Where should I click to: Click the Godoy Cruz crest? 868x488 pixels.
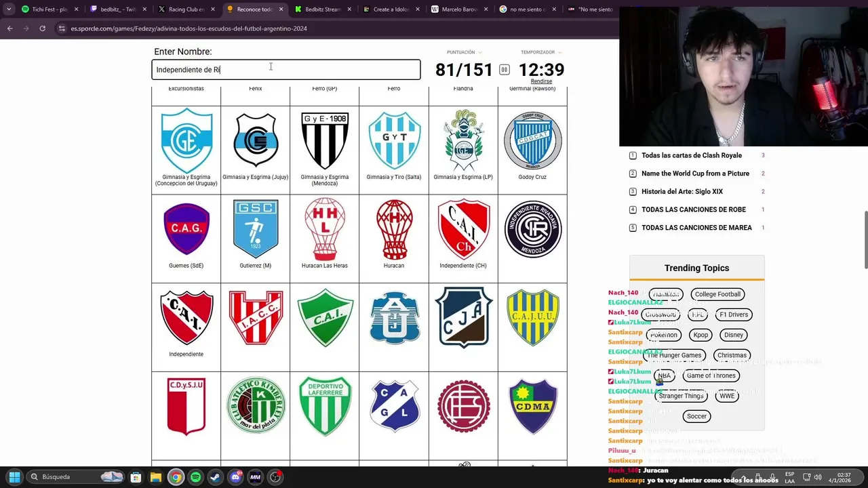tap(532, 140)
